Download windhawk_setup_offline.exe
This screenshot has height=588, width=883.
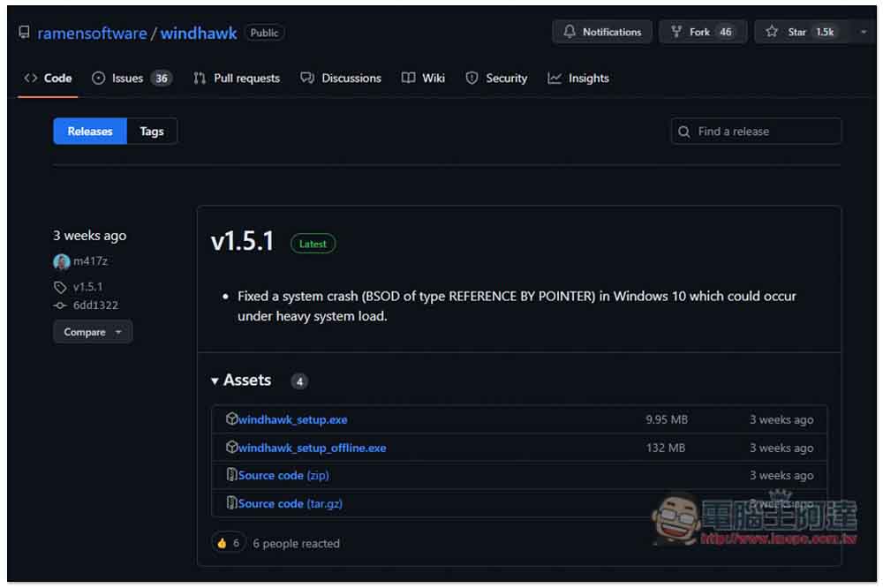click(x=312, y=448)
